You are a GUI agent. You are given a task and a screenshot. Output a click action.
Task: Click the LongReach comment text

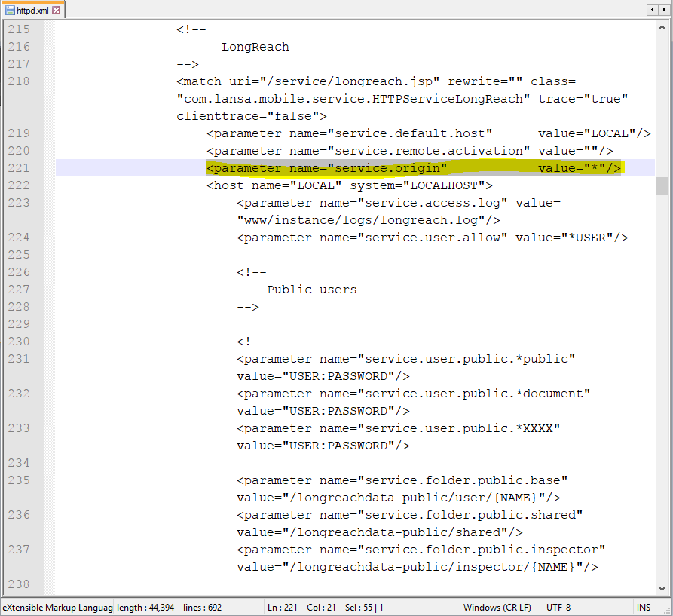(x=255, y=46)
